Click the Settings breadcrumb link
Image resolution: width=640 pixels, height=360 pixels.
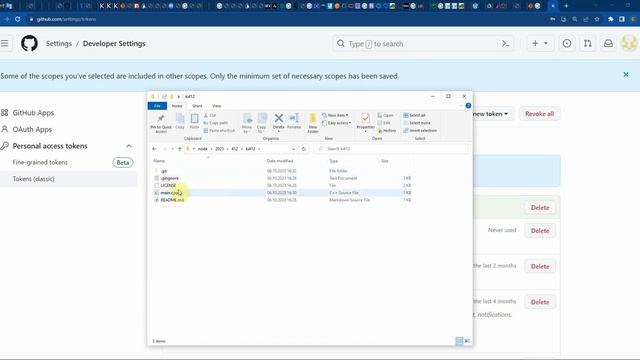(58, 43)
